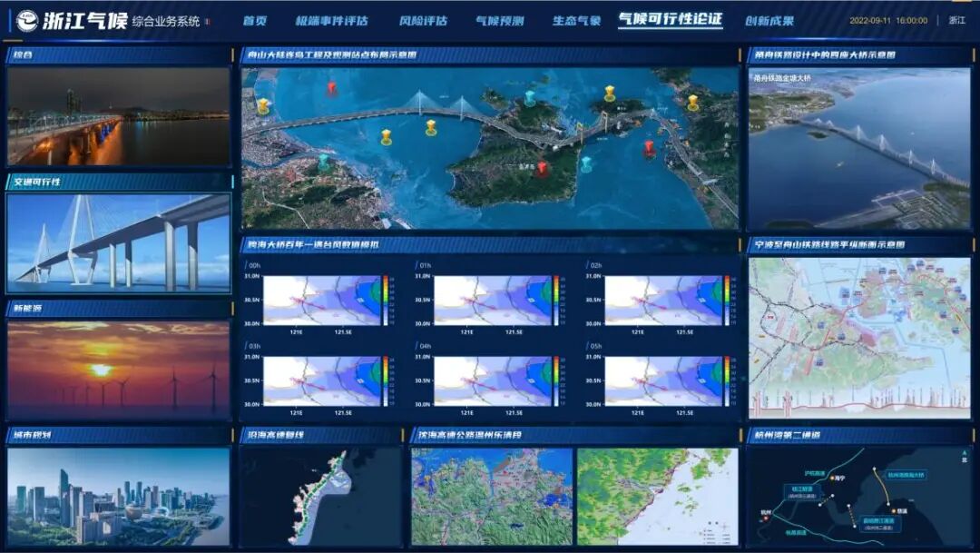Screen dimensions: 980x553
Task: Open the 05h typhoon simulation map
Action: pyautogui.click(x=663, y=381)
